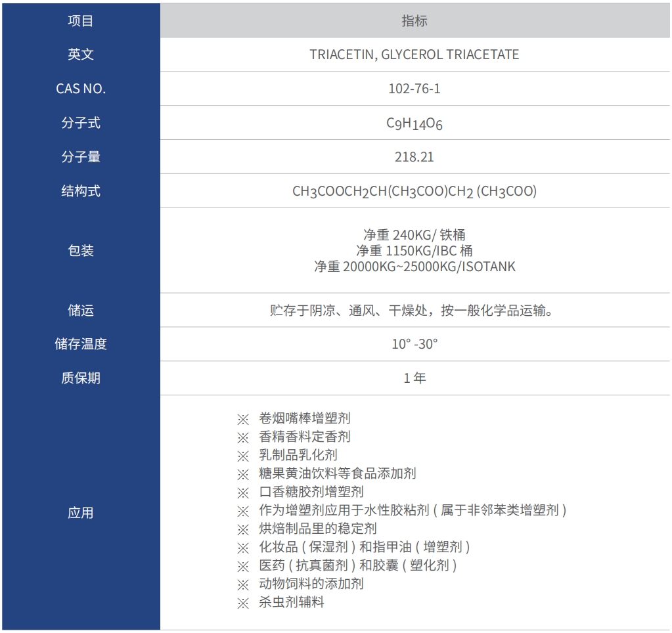
Task: Click the ※ marker before 杀虫剂辅料
Action: (x=243, y=602)
